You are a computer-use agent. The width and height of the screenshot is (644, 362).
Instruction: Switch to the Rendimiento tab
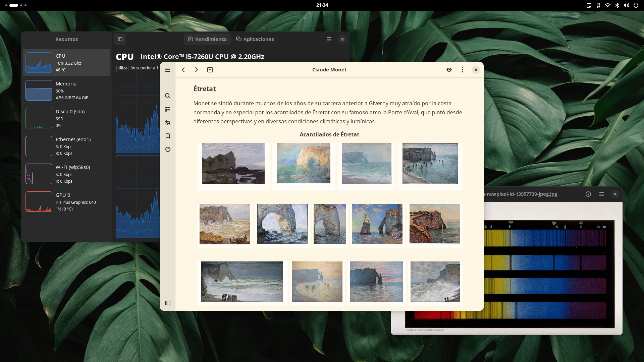pos(207,39)
